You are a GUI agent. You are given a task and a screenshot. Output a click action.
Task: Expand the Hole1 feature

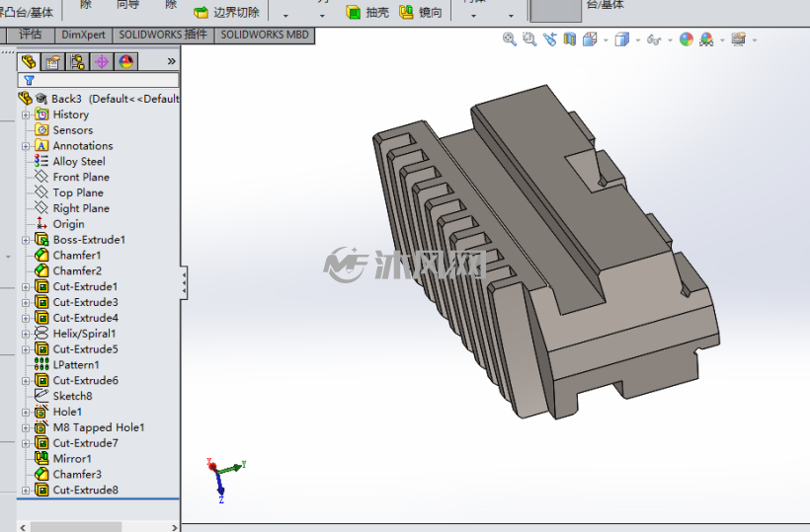click(26, 413)
